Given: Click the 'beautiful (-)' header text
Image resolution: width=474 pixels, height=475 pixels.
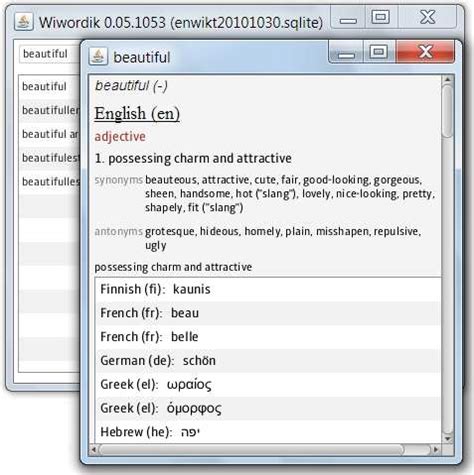Looking at the screenshot, I should coord(131,86).
